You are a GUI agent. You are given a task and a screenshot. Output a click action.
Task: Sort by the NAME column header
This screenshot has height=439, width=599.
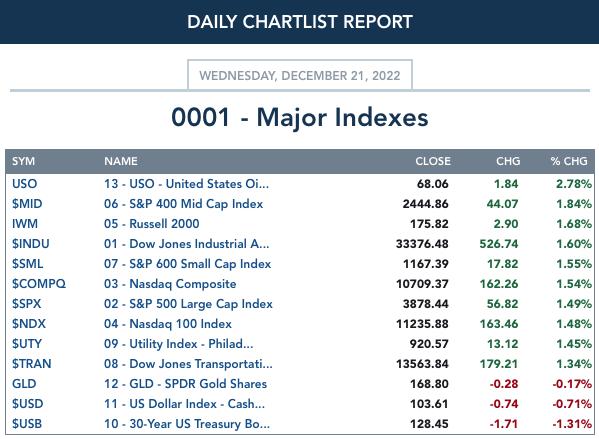[121, 161]
